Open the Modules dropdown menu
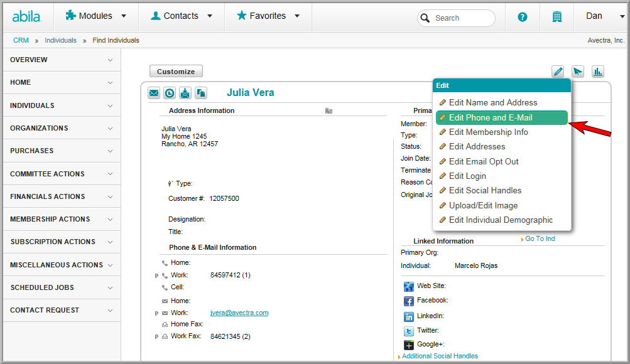This screenshot has width=630, height=364. [96, 16]
